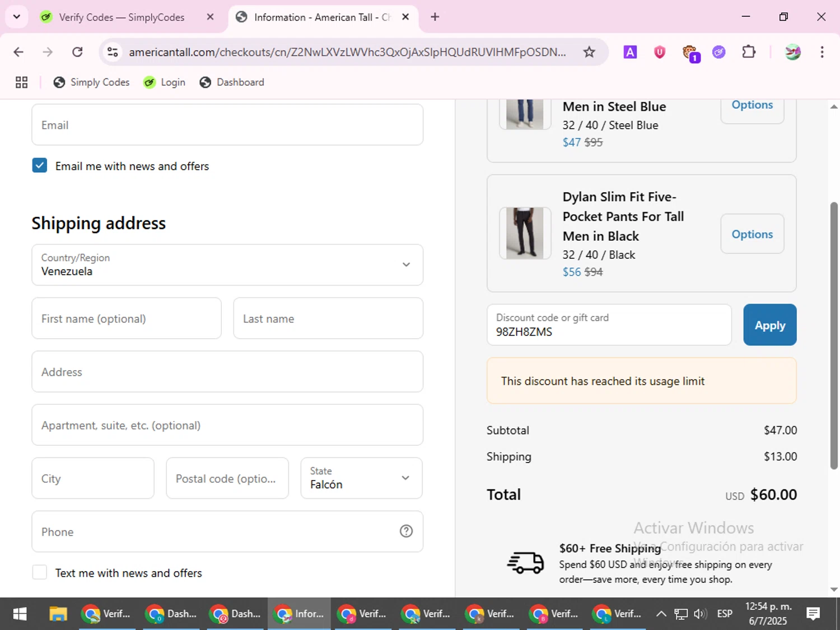This screenshot has width=840, height=630.
Task: Click the Last name field
Action: (328, 318)
